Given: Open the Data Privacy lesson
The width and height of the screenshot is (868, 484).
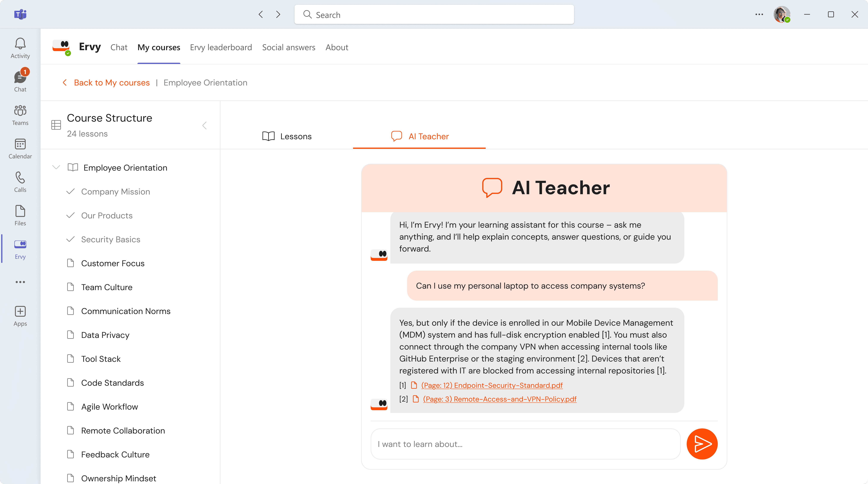Looking at the screenshot, I should 105,335.
